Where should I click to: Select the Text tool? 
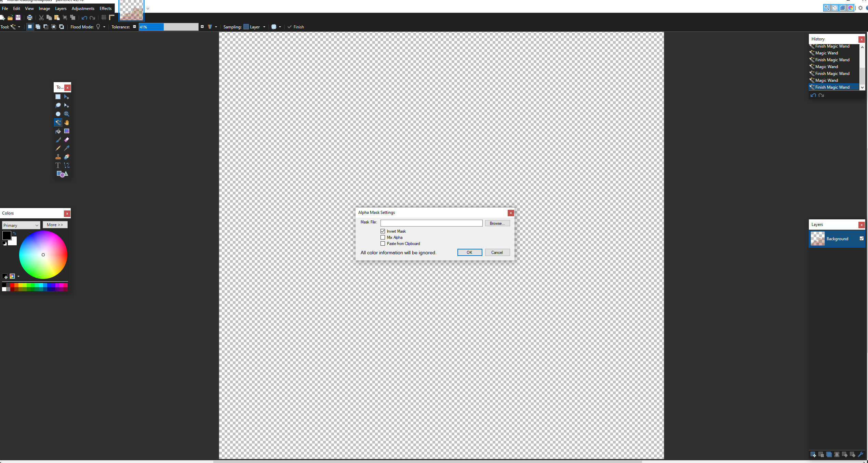coord(58,165)
